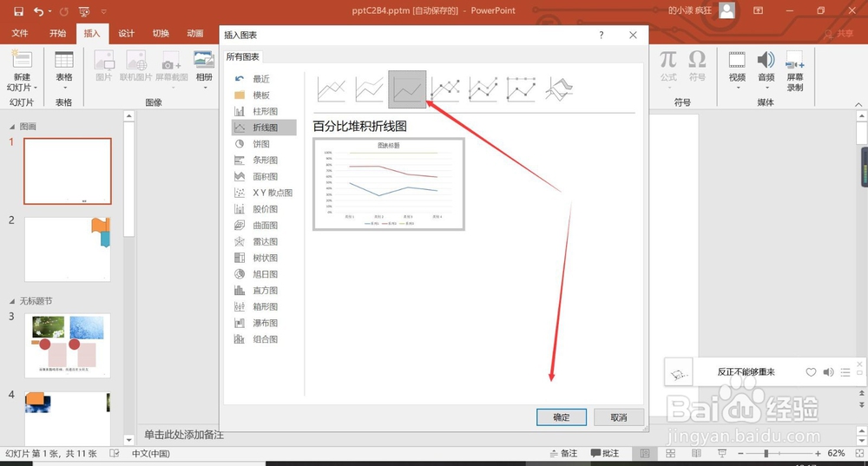The width and height of the screenshot is (868, 466).
Task: Select slide 3 thumbnail
Action: pyautogui.click(x=68, y=346)
